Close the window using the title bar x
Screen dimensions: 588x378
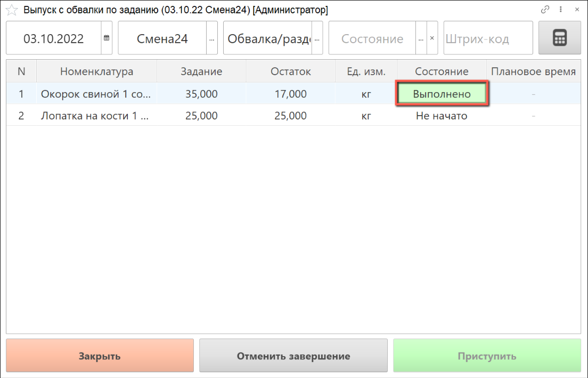point(575,10)
